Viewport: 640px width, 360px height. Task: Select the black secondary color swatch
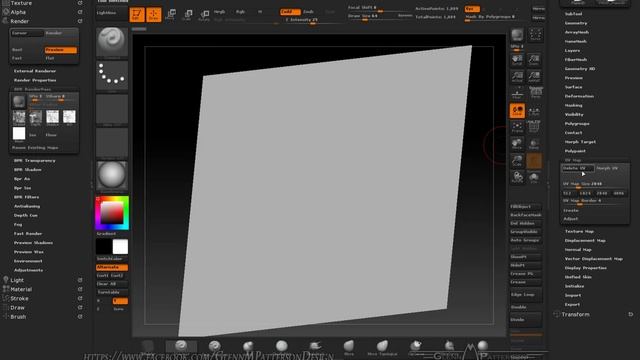(104, 247)
